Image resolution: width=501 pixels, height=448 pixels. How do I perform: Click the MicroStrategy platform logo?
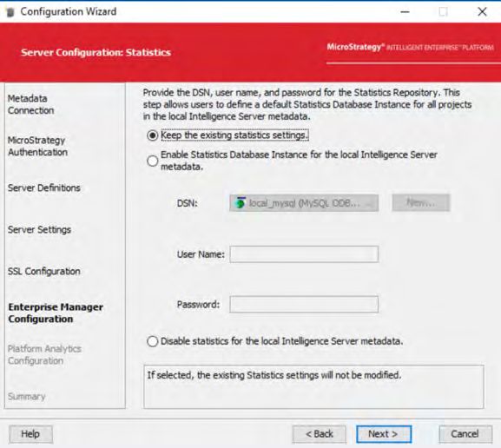(x=410, y=47)
